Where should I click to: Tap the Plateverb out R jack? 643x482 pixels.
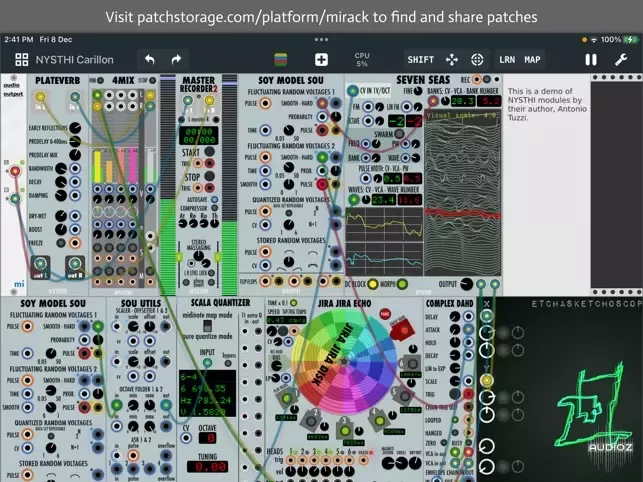tap(75, 263)
